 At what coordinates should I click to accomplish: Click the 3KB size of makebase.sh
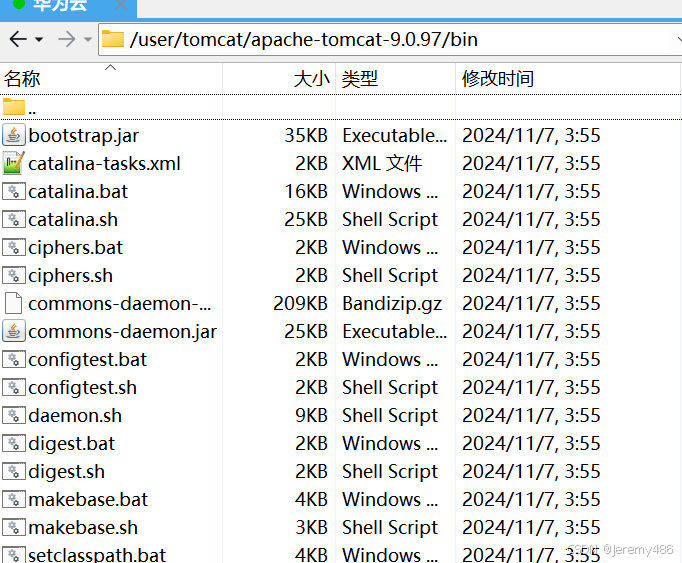[x=311, y=527]
